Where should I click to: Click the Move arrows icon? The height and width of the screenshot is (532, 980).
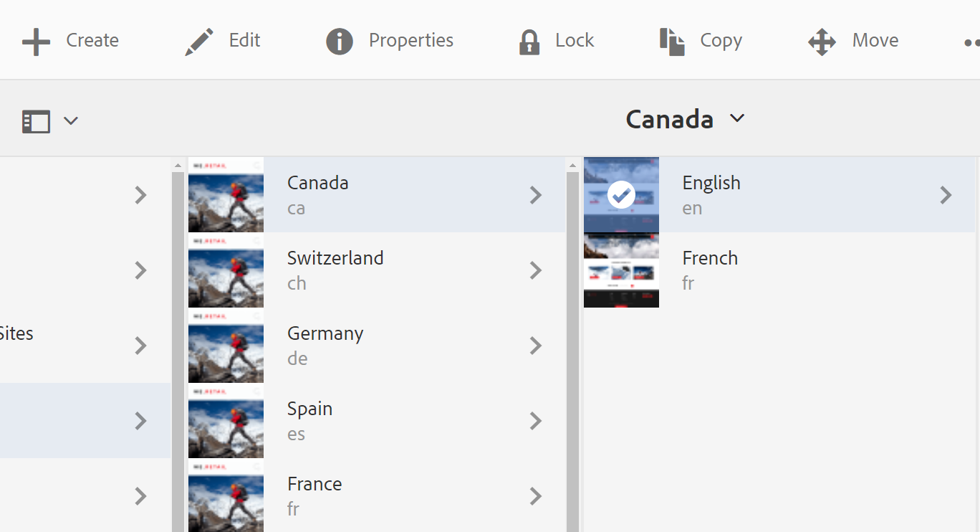822,42
